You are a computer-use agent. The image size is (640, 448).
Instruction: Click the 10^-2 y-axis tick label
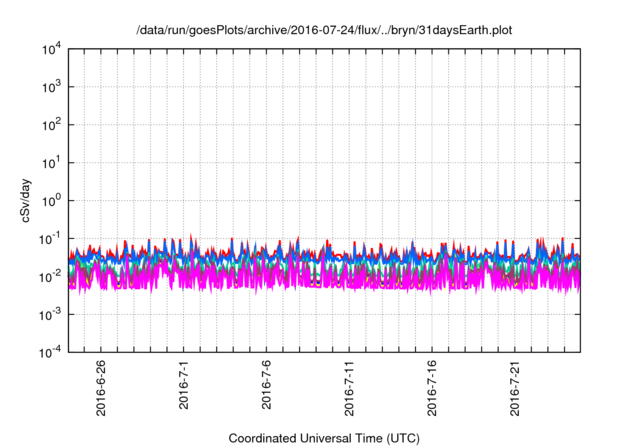(51, 277)
